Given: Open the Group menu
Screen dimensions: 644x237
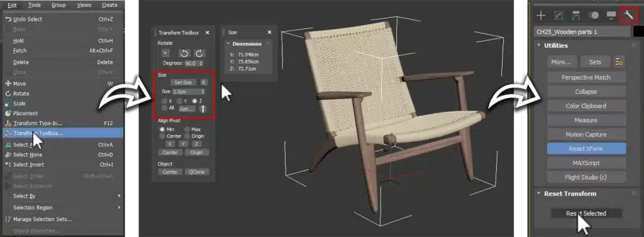Looking at the screenshot, I should pyautogui.click(x=58, y=5).
